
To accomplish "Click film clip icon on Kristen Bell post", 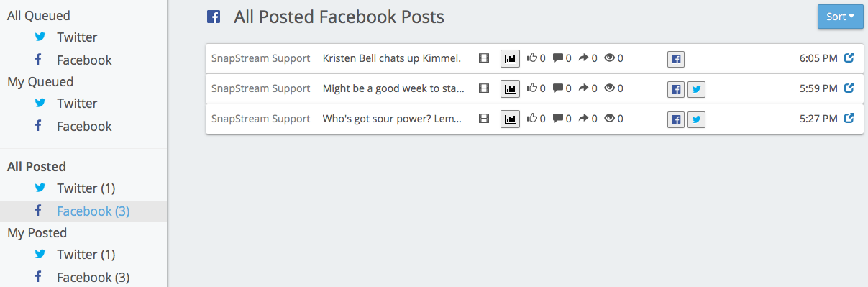I will (x=484, y=58).
